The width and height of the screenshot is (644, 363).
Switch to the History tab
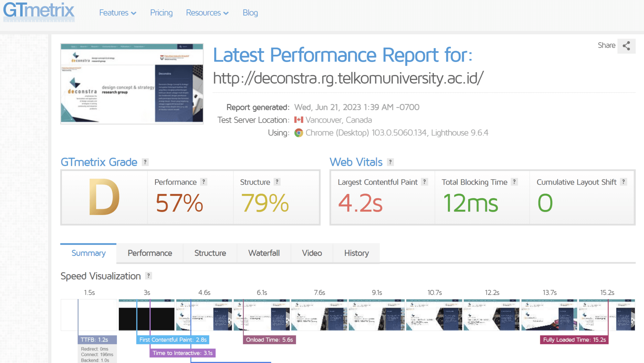click(356, 253)
